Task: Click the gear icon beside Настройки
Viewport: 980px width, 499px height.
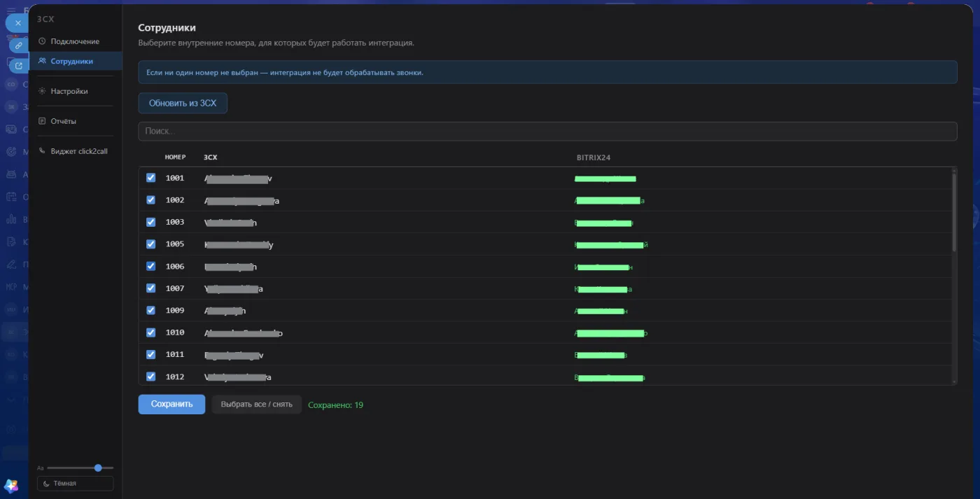Action: click(x=42, y=91)
